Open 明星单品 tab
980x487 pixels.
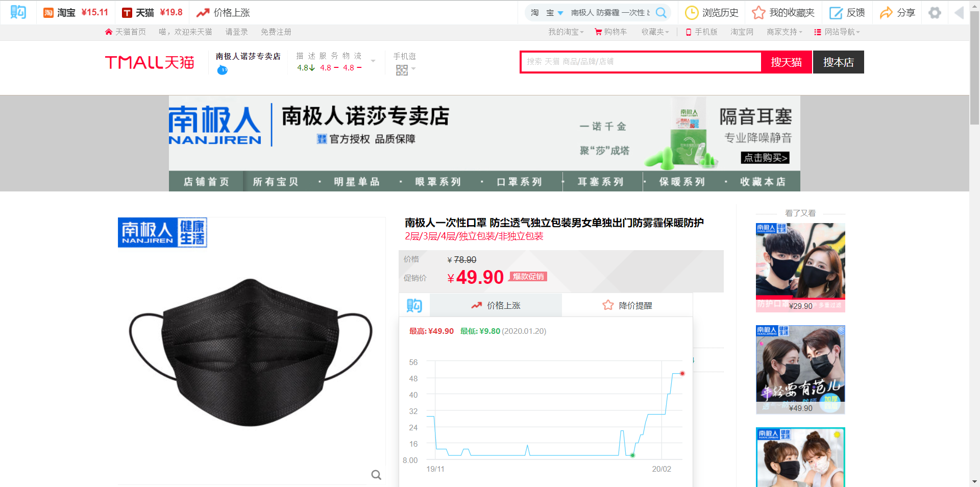coord(357,181)
